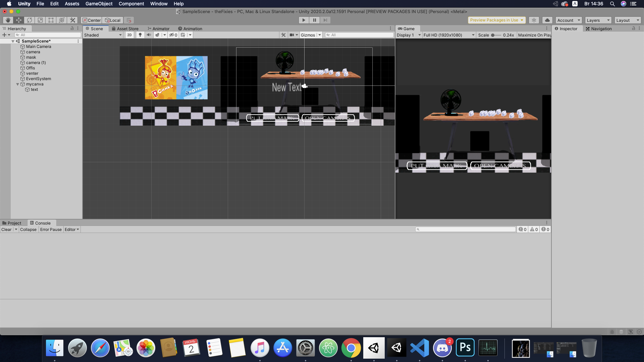Select the Rect tool
This screenshot has height=362, width=644.
click(x=51, y=20)
